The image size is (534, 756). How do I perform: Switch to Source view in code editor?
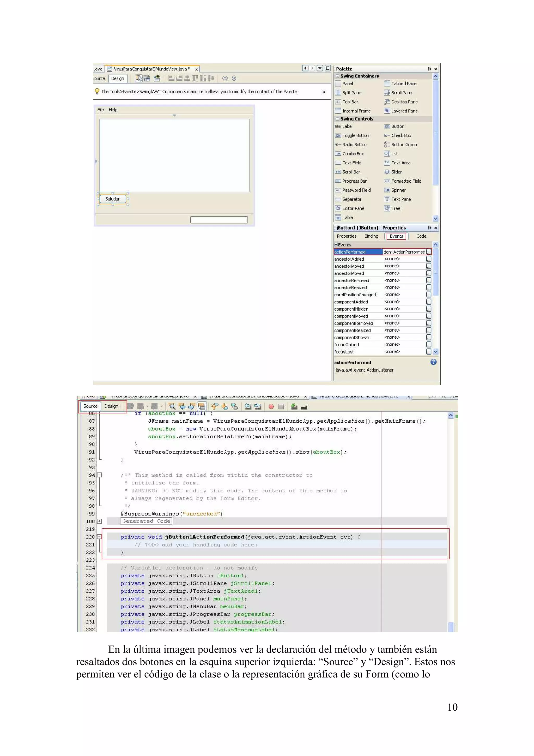(90, 406)
